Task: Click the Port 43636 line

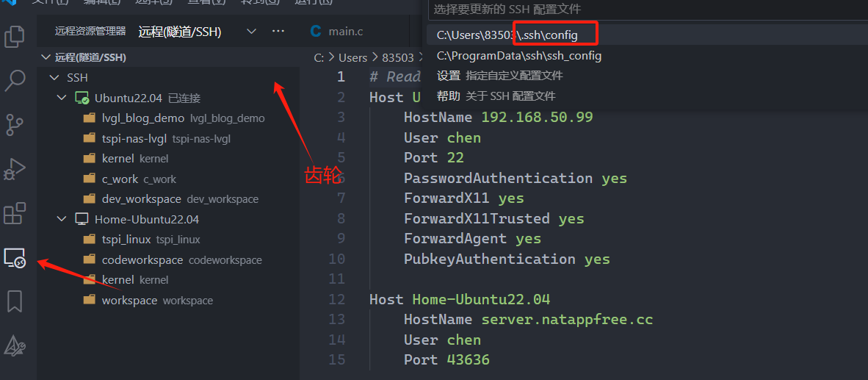Action: [x=446, y=360]
